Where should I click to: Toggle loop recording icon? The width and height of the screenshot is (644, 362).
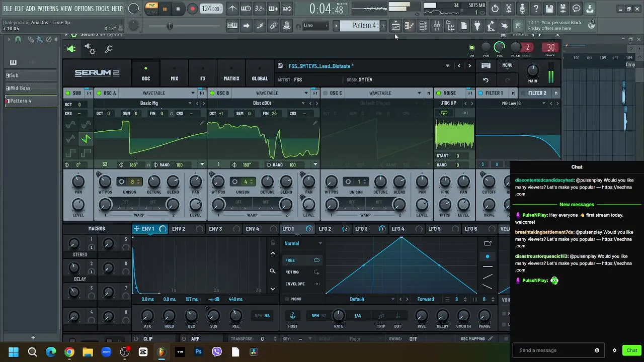pyautogui.click(x=287, y=9)
